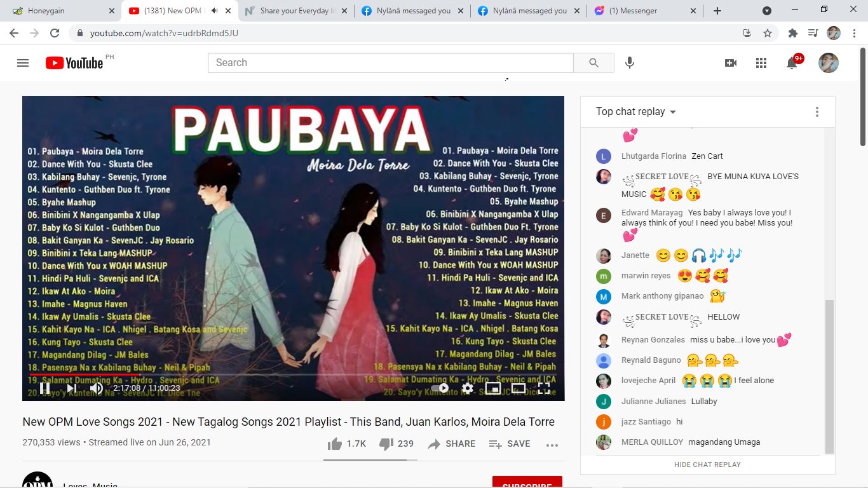Screen dimensions: 868x488
Task: Click the SAVE button
Action: click(510, 444)
